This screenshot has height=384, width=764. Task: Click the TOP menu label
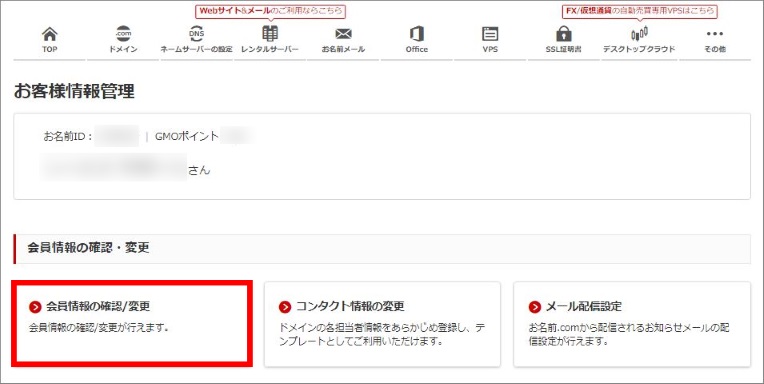pyautogui.click(x=50, y=49)
